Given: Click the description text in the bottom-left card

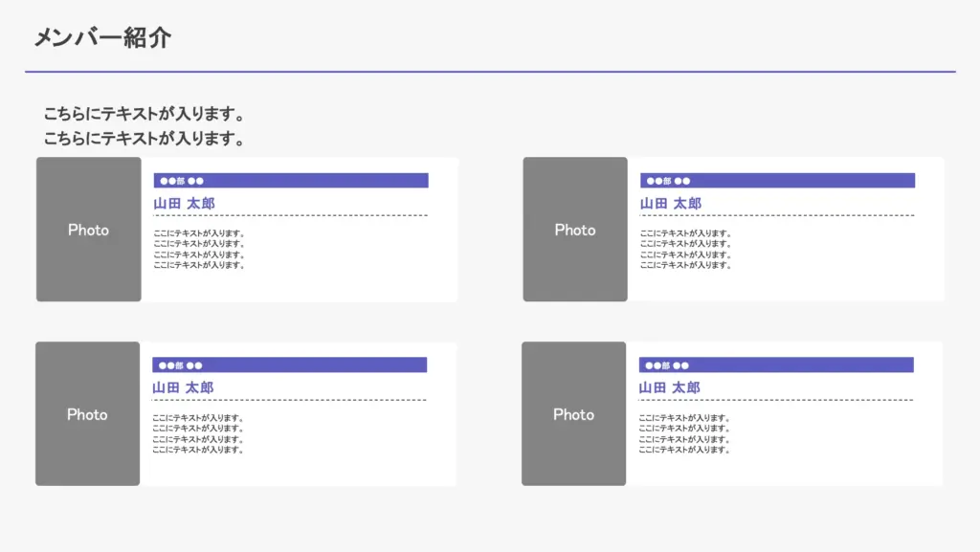Looking at the screenshot, I should pyautogui.click(x=198, y=433).
